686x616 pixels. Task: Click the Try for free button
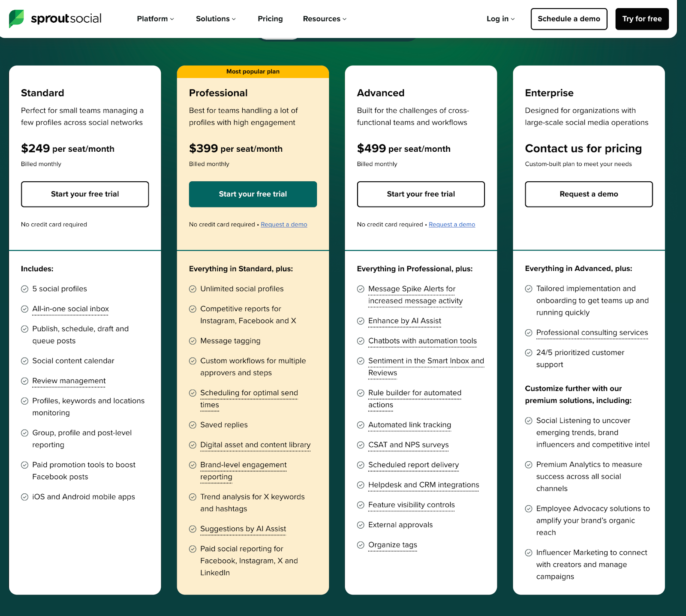tap(642, 19)
